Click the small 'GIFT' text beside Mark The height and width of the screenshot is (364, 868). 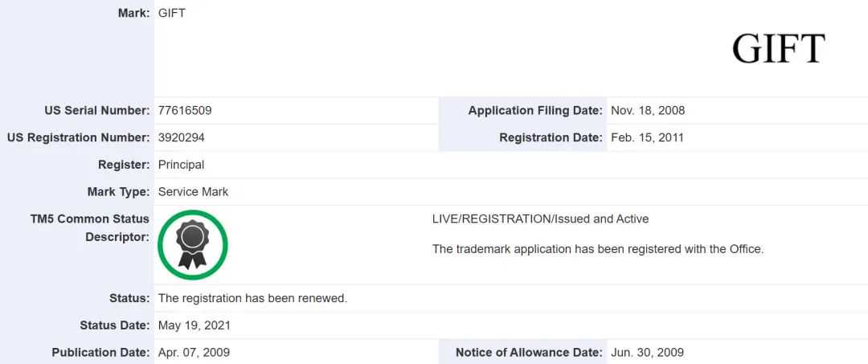click(172, 14)
